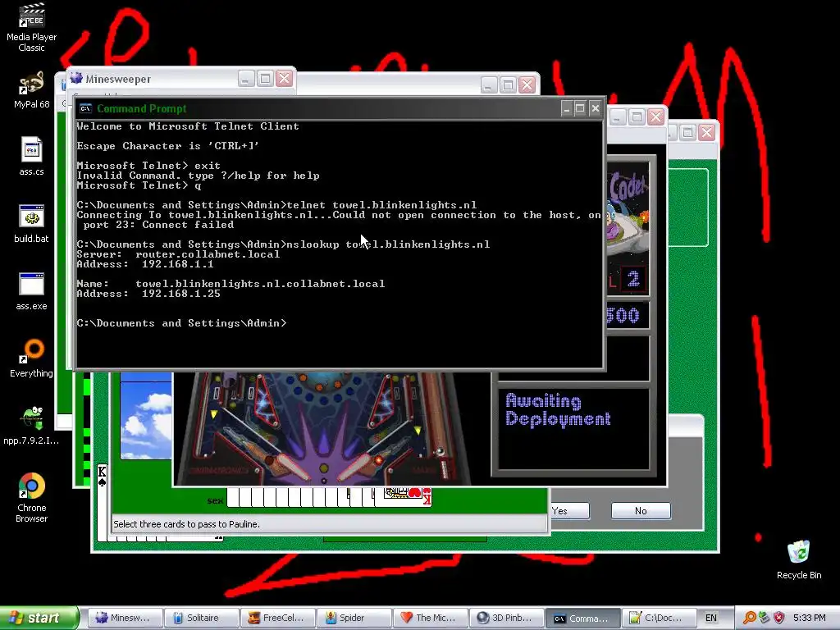
Task: Switch to Solitaire in the taskbar
Action: coord(200,618)
